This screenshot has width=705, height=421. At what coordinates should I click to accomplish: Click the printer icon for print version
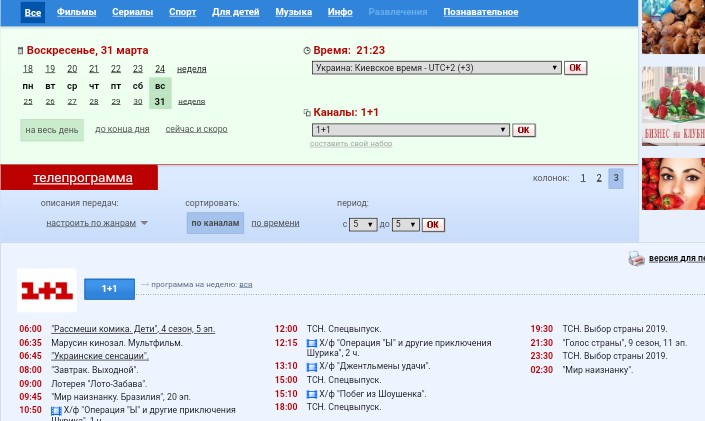pyautogui.click(x=636, y=259)
